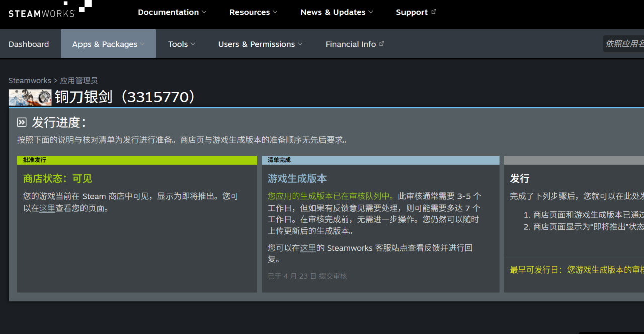Click the Steamworks logo
This screenshot has width=644, height=334.
pos(49,10)
